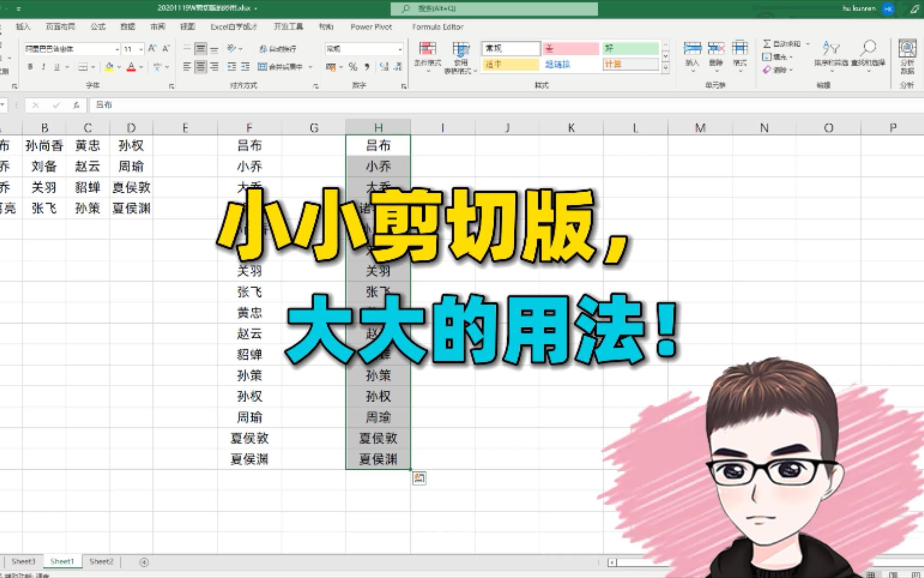Image resolution: width=924 pixels, height=578 pixels.
Task: Open the font size dropdown
Action: (140, 49)
